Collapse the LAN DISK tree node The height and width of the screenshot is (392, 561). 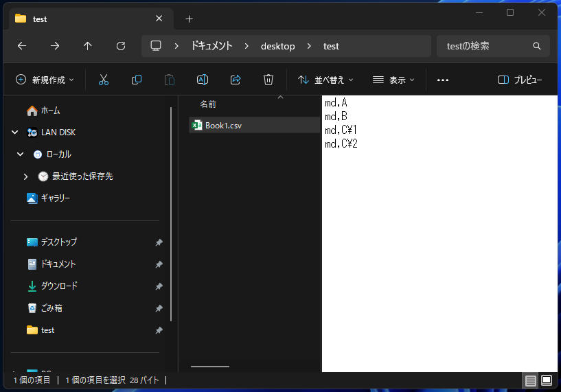click(x=14, y=132)
